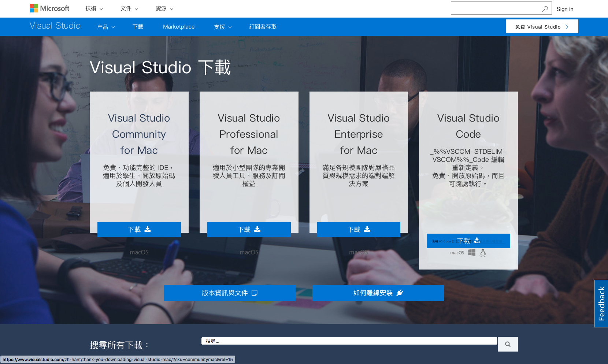The image size is (608, 364).
Task: Click the Visual Studio Enterprise for Mac title
Action: point(359,134)
